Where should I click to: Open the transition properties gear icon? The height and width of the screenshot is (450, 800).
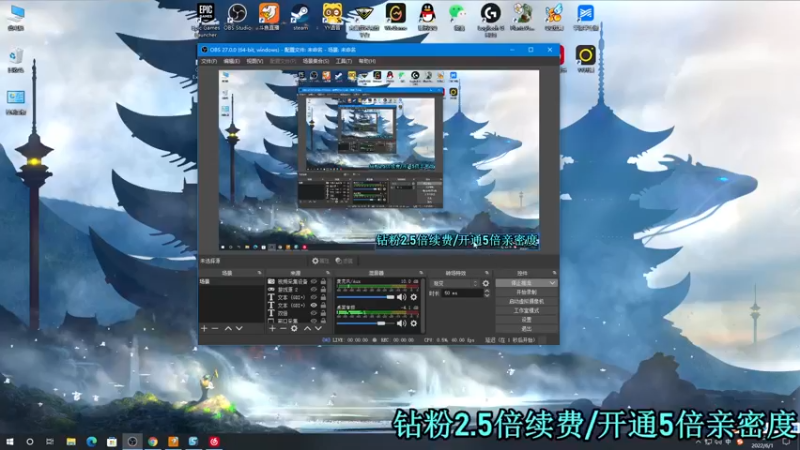pos(486,283)
